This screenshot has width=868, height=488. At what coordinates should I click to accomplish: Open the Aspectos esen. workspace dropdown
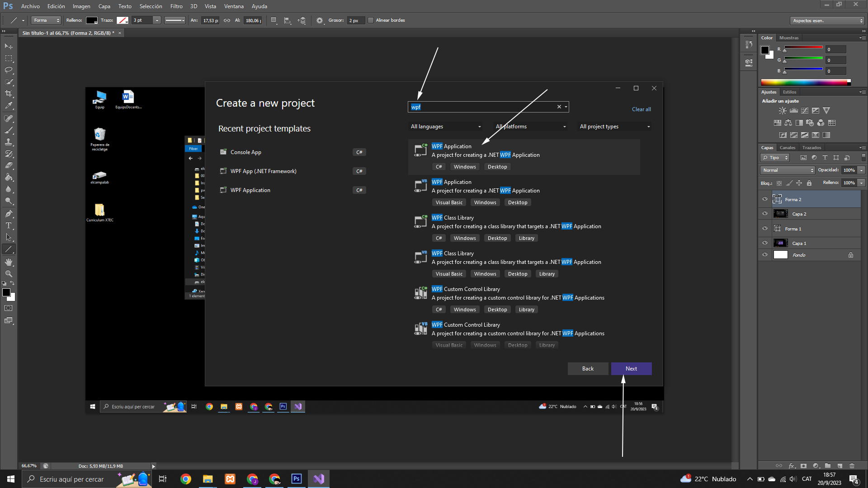[827, 20]
